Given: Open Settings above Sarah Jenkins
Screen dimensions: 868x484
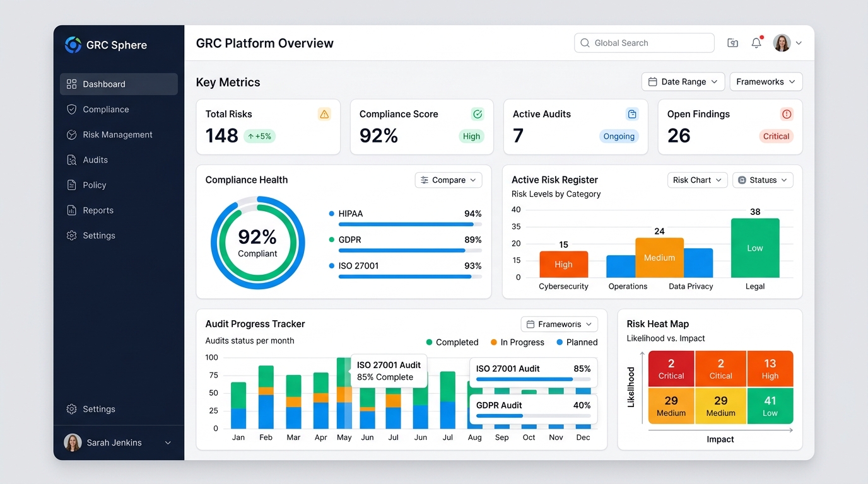Looking at the screenshot, I should click(119, 409).
